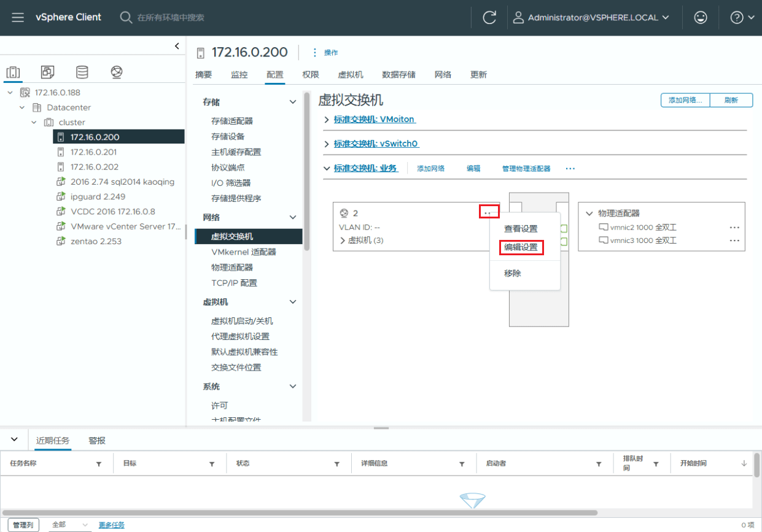
Task: Click 管理物理适配器 for 业务 switch
Action: tap(526, 169)
